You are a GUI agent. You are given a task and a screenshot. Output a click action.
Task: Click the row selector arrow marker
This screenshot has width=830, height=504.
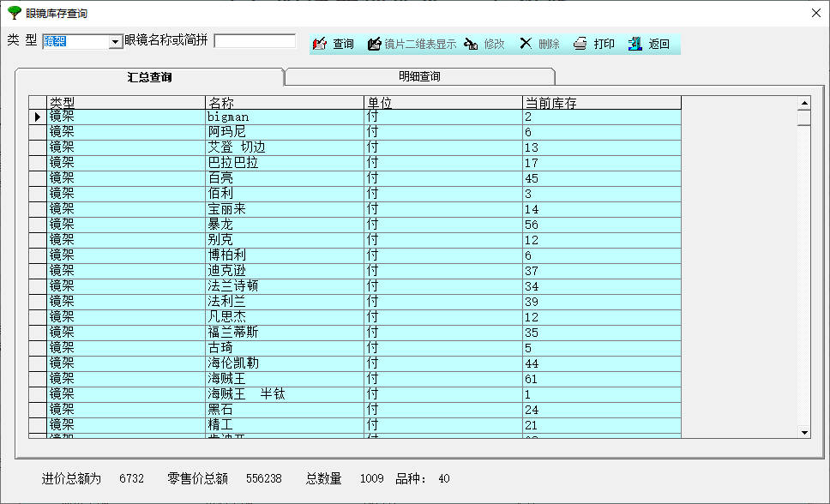[x=35, y=117]
